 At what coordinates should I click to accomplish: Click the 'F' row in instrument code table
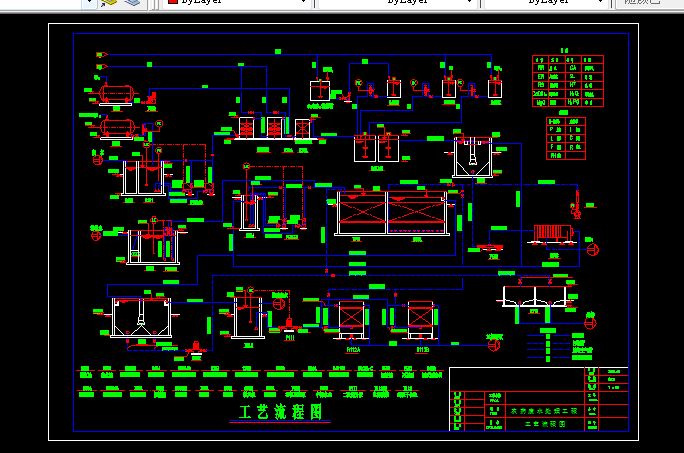556,147
